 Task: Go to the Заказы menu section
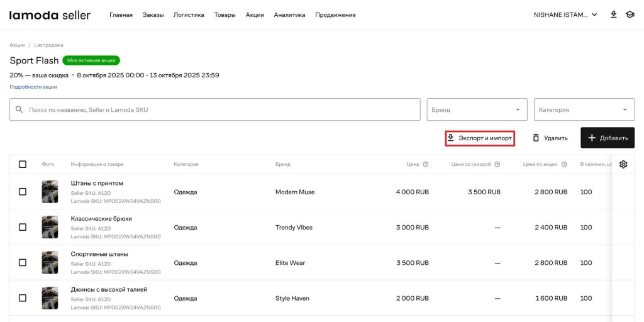[x=153, y=15]
